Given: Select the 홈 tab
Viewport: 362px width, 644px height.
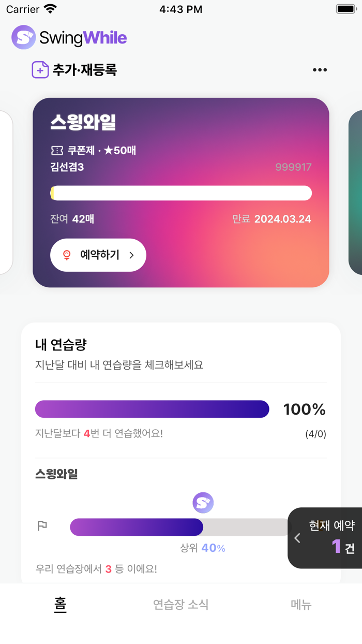Looking at the screenshot, I should (60, 605).
